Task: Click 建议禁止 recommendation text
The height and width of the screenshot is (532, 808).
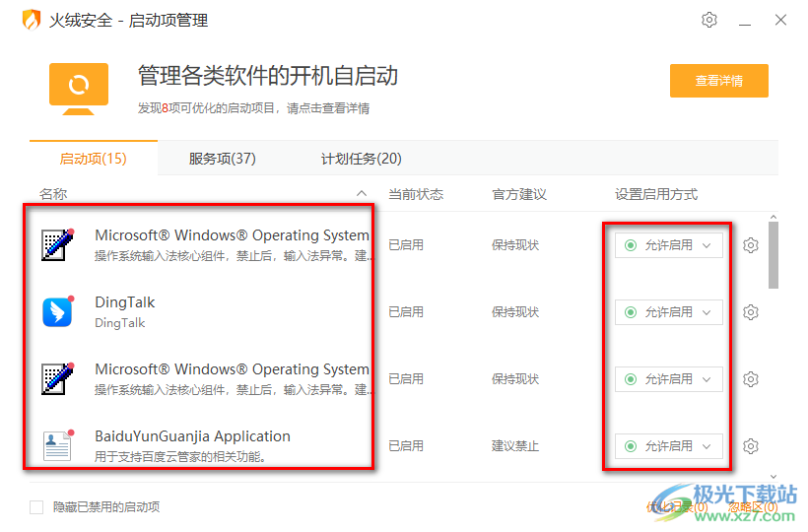Action: 514,446
